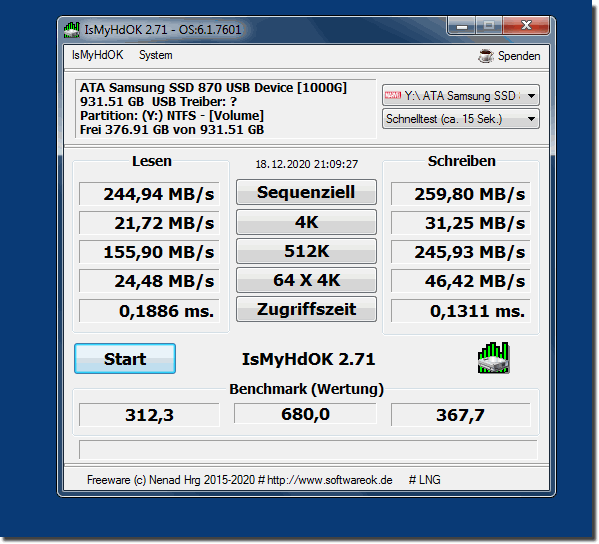
Task: Click the Frei 376.91 GB von 931.51 GB line
Action: pyautogui.click(x=172, y=130)
